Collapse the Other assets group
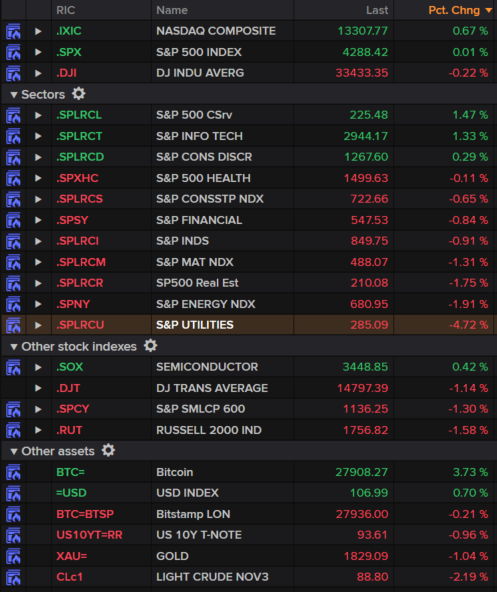 pos(14,452)
